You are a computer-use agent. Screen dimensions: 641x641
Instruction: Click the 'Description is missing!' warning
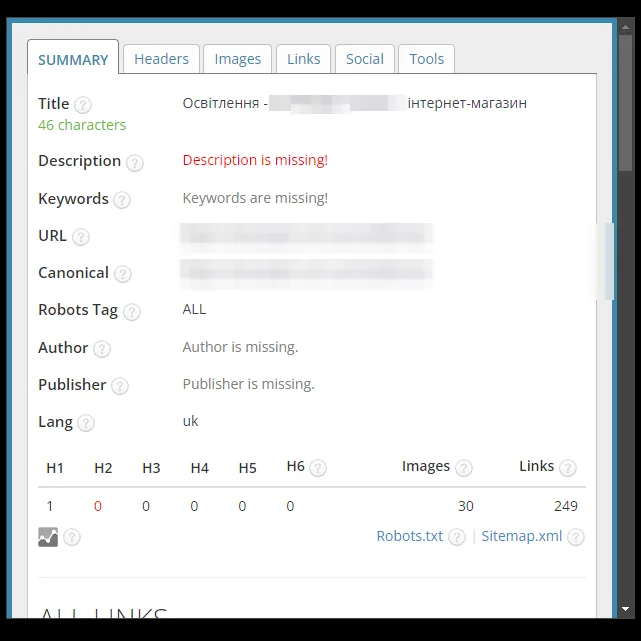(255, 160)
